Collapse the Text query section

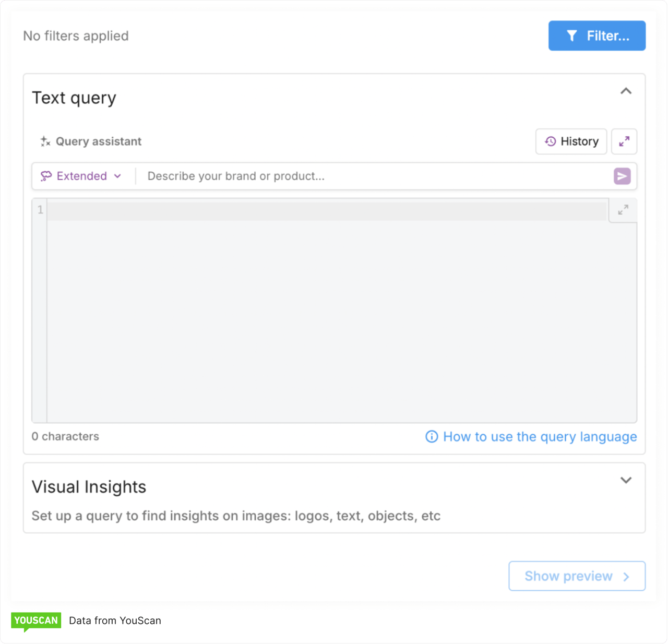click(626, 91)
